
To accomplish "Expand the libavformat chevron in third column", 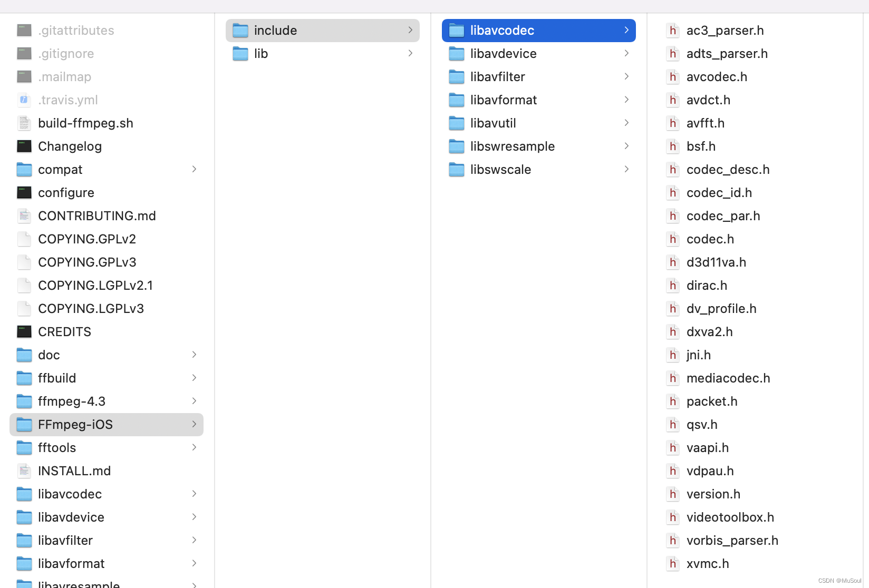I will point(626,100).
